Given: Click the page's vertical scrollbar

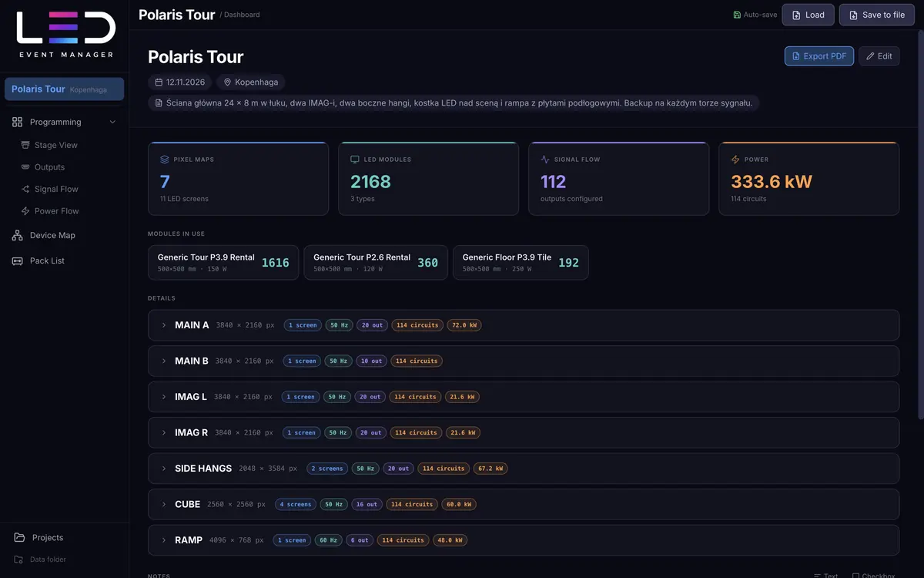Looking at the screenshot, I should [x=920, y=223].
